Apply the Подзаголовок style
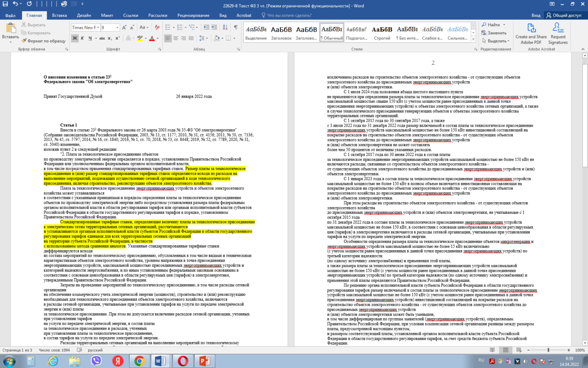 (x=357, y=32)
